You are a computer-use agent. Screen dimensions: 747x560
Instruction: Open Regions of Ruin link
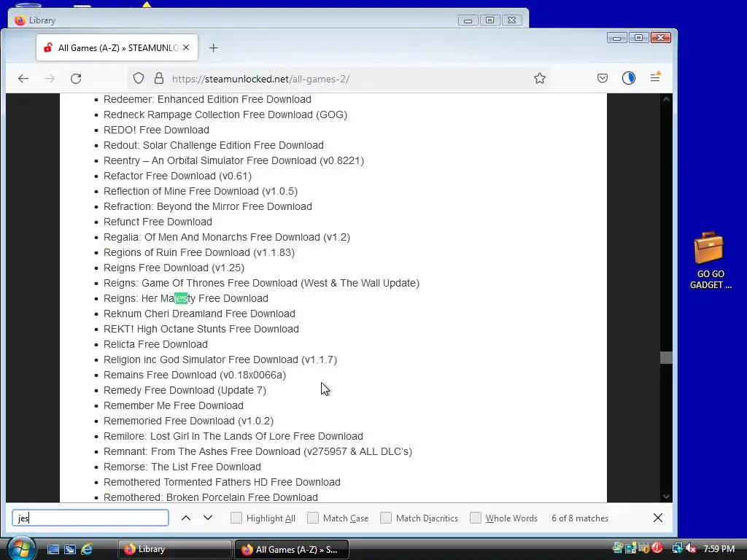[198, 252]
